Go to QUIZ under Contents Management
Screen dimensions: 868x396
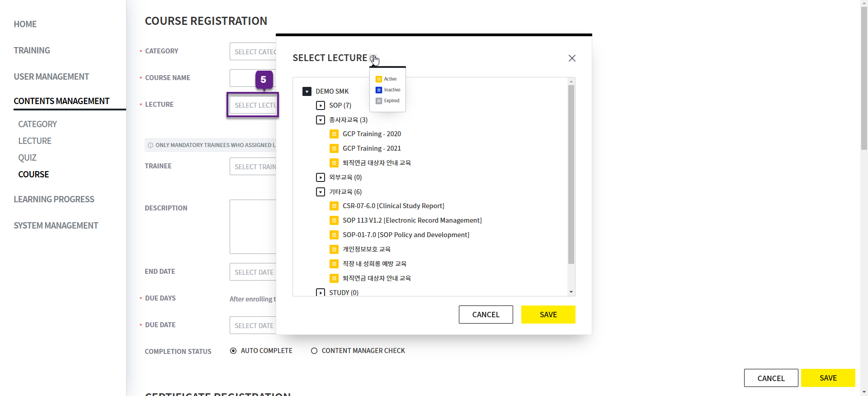(x=27, y=158)
